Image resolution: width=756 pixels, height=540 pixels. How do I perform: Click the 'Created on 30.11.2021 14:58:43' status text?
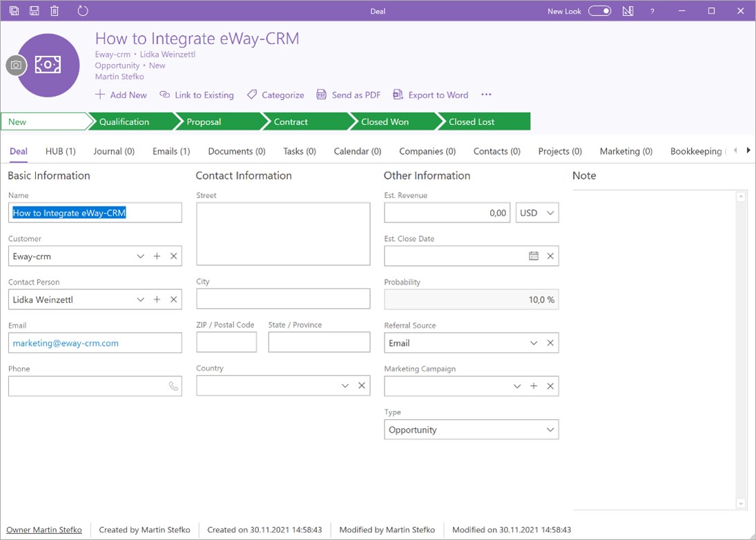click(264, 530)
